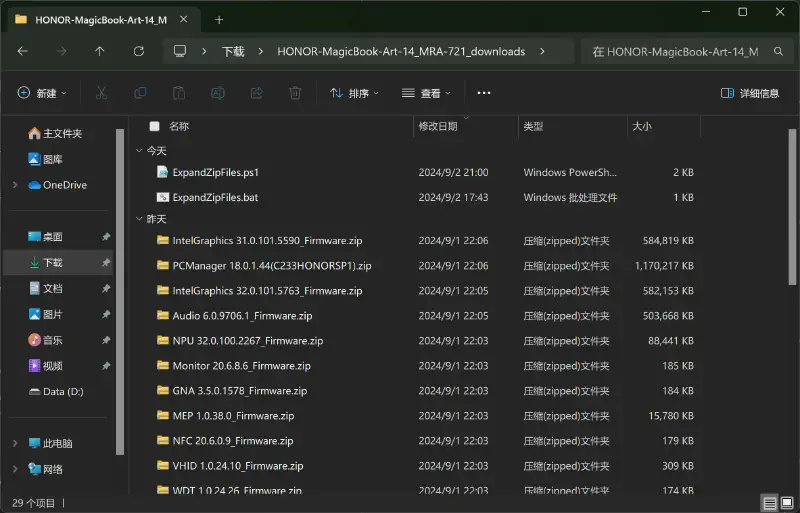Open a new tab with plus button
Screen dimensions: 800x513
coord(219,19)
